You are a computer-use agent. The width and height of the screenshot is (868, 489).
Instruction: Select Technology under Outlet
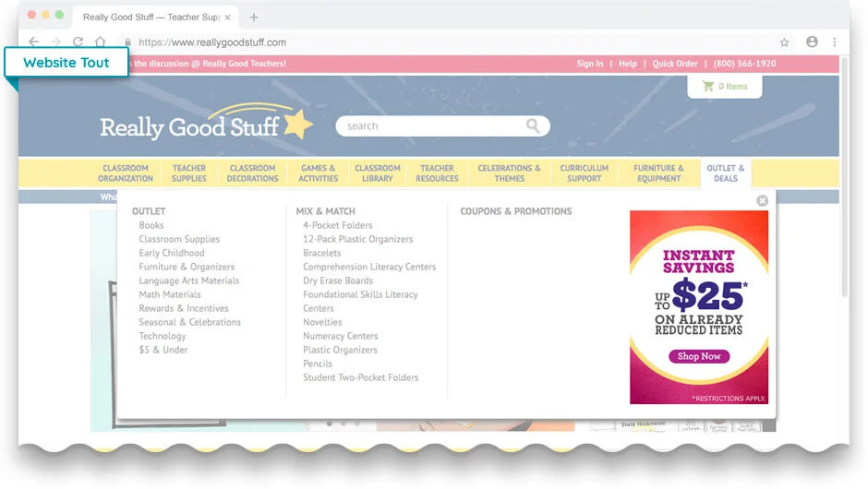[x=163, y=336]
